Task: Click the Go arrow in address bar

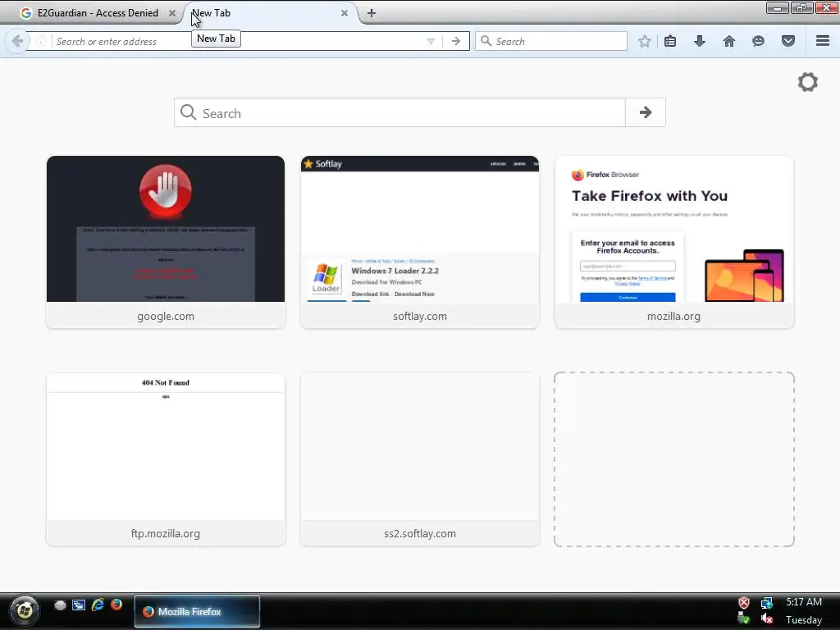Action: click(x=456, y=41)
